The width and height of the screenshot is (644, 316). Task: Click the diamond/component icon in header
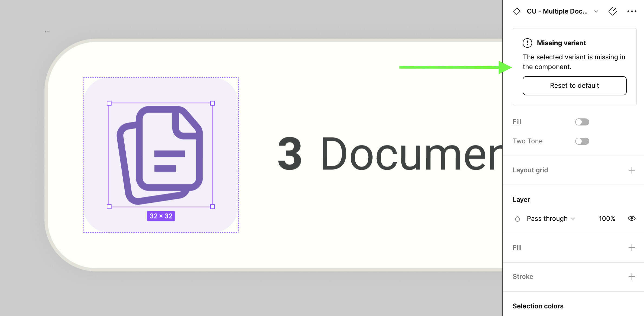click(x=518, y=11)
